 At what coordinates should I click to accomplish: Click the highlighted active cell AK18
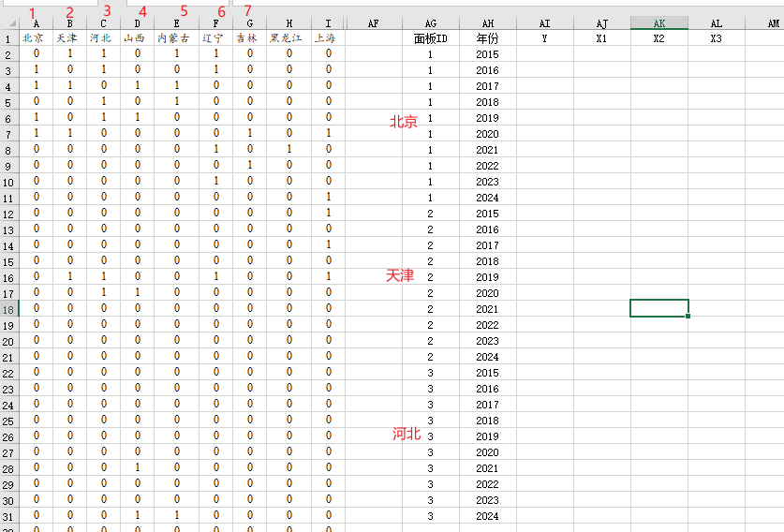tap(659, 308)
